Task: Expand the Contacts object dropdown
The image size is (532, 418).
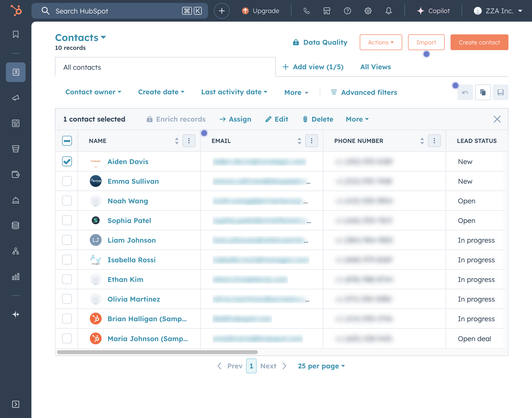Action: (80, 38)
